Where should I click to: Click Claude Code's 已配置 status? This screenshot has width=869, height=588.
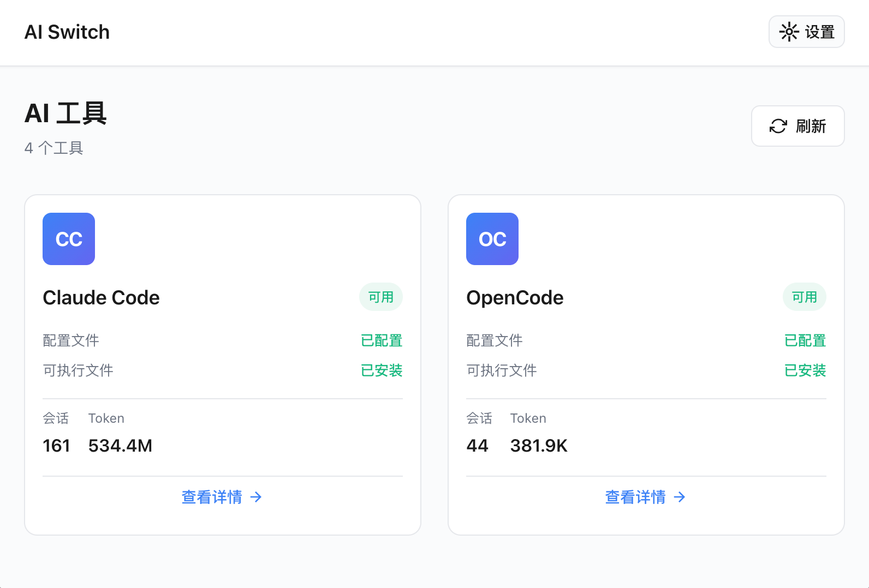(x=382, y=340)
